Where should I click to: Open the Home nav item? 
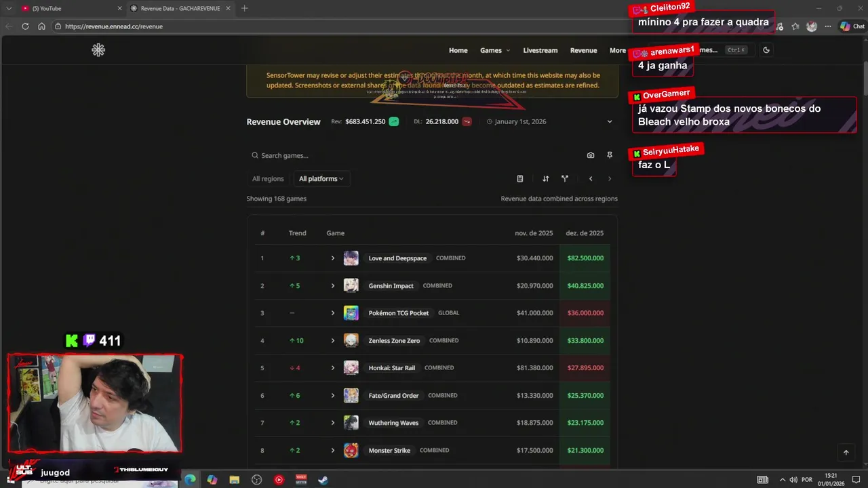click(x=458, y=50)
